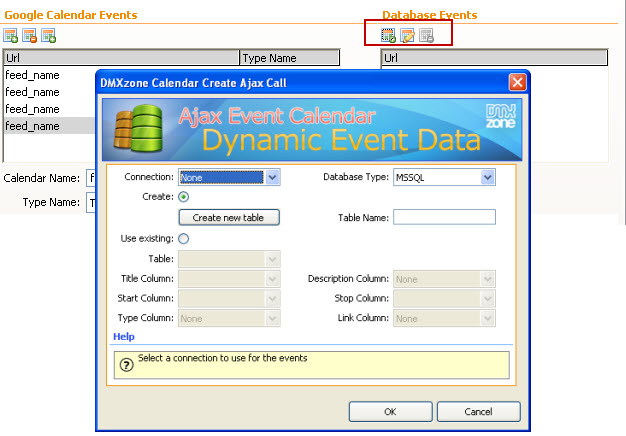Click the dialog title bar text
This screenshot has width=626, height=436.
pyautogui.click(x=193, y=83)
